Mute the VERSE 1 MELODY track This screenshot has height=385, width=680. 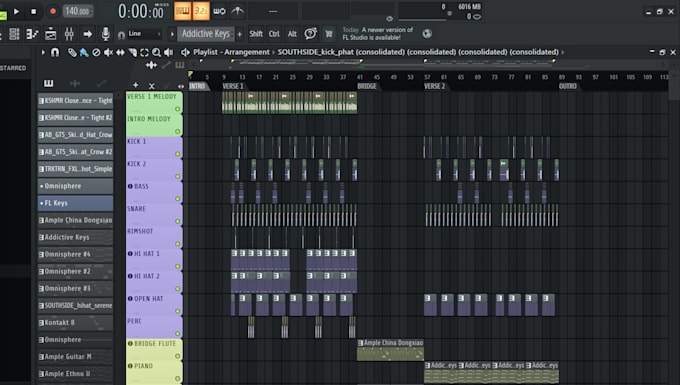click(177, 109)
